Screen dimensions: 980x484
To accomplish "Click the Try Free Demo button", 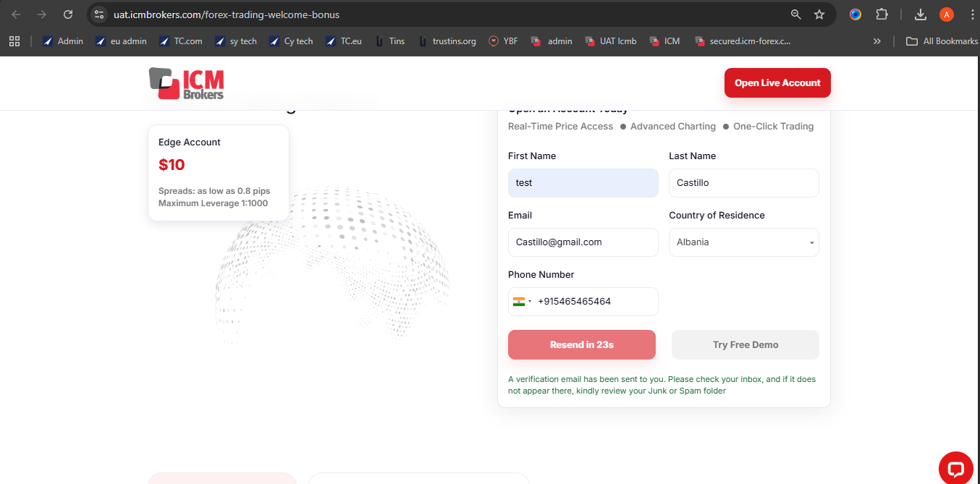I will (745, 345).
